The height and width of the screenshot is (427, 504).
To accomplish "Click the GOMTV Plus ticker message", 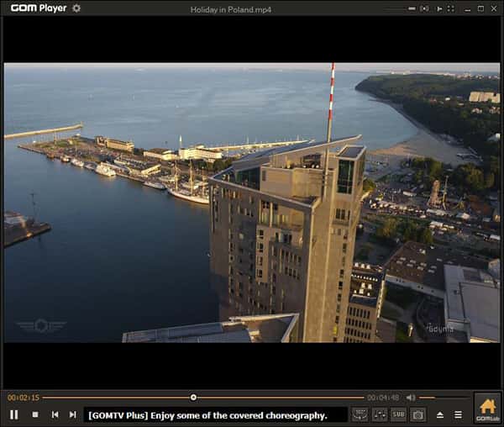I will tap(214, 414).
